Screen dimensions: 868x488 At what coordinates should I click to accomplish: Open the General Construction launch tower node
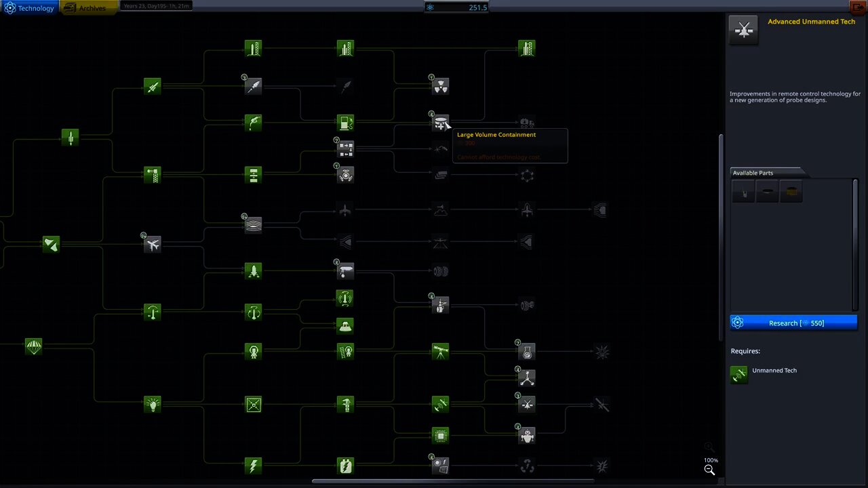[153, 175]
